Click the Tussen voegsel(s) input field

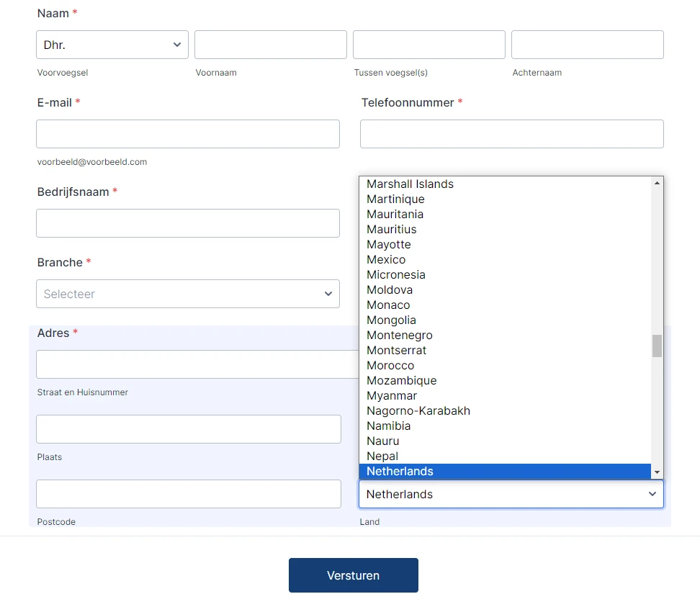[x=428, y=45]
